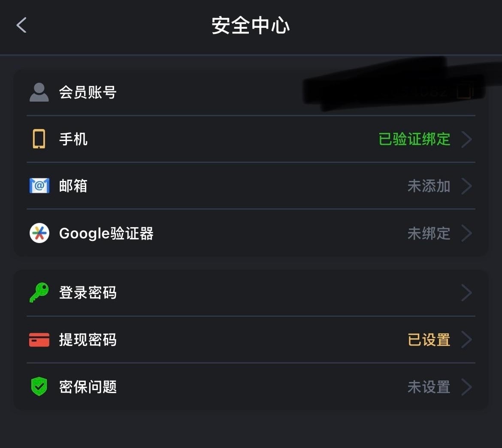
Task: Copy the member account number
Action: [465, 91]
